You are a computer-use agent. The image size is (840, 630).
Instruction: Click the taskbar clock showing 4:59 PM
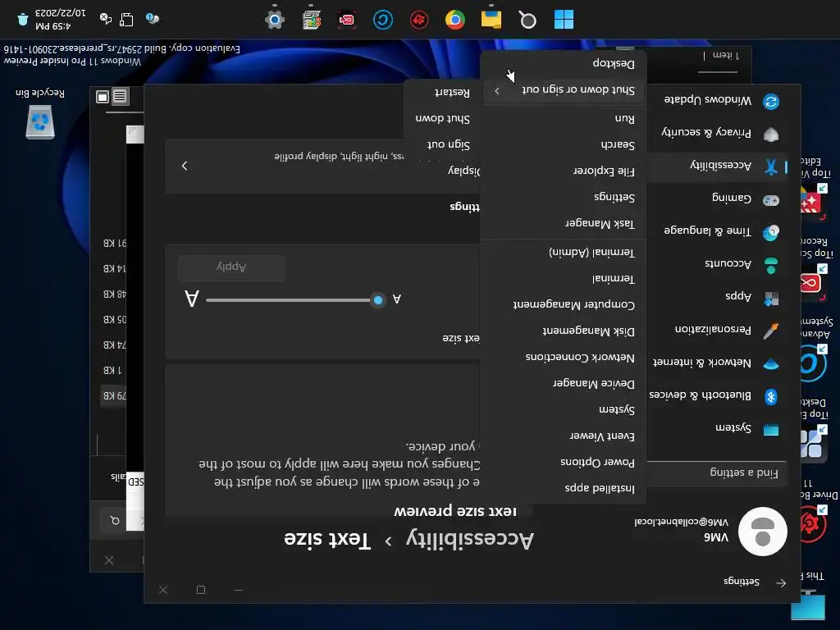click(x=60, y=20)
